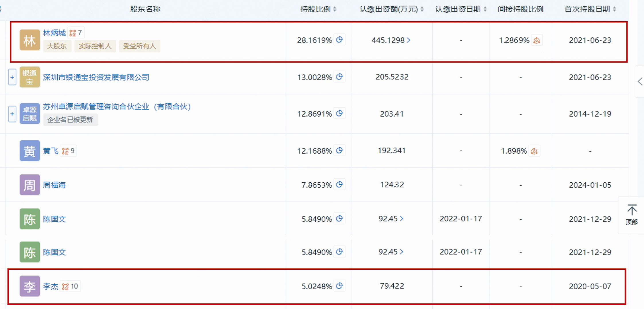The height and width of the screenshot is (309, 644).
Task: Click the 林 avatar thumbnail
Action: click(x=30, y=40)
